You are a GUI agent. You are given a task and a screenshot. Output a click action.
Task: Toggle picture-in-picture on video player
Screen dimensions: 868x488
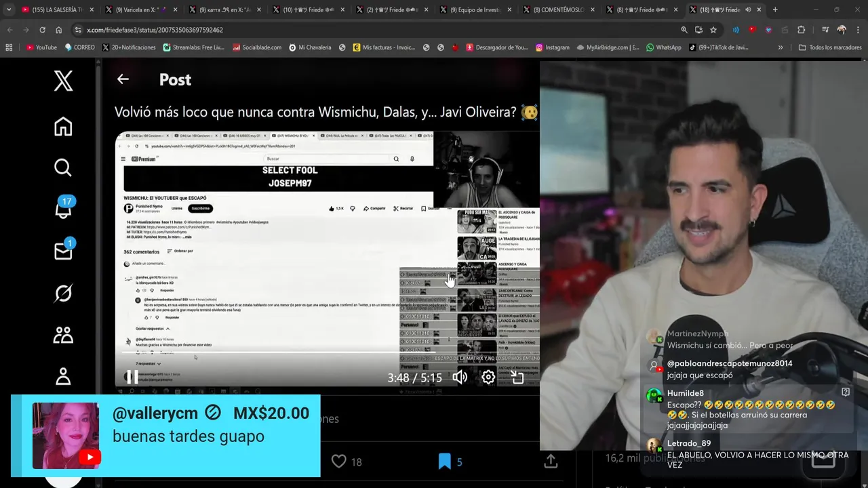point(517,378)
